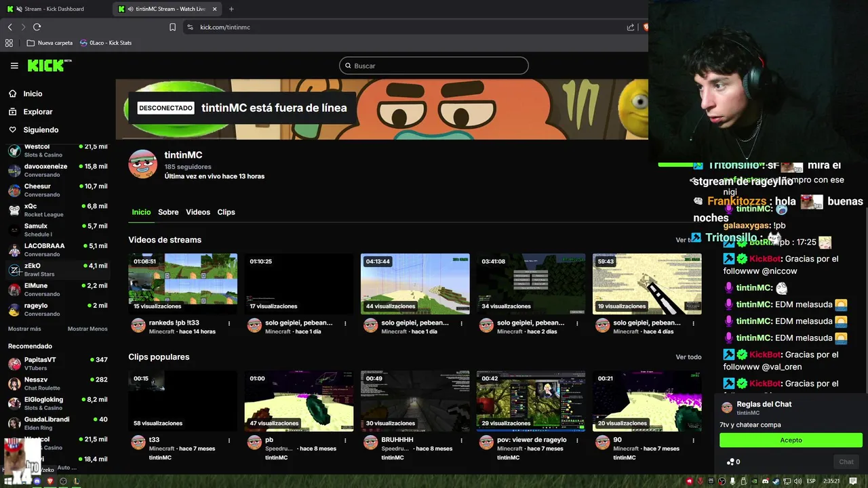
Task: Open Windows Start menu
Action: [7, 481]
